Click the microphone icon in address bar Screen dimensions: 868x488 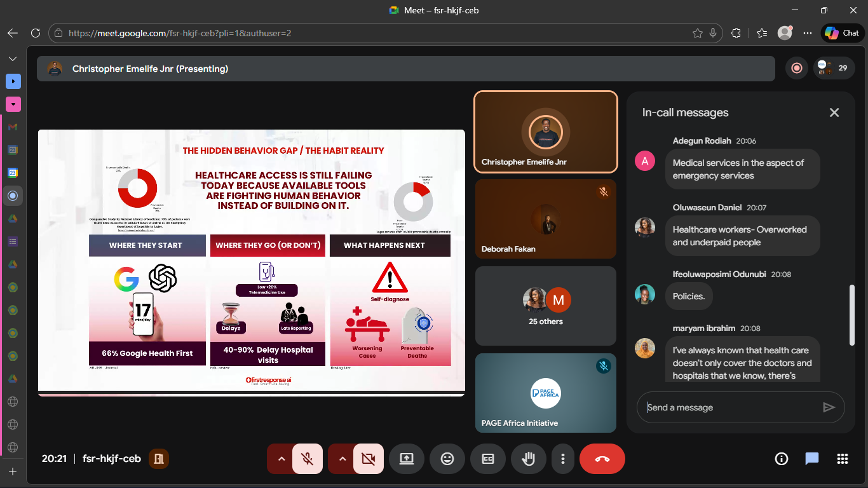coord(714,33)
